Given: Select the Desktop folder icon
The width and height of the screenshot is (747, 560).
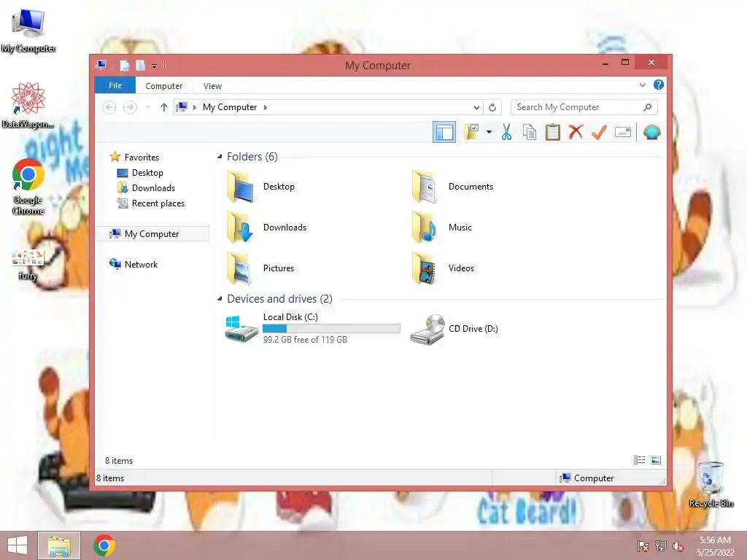Looking at the screenshot, I should (x=240, y=187).
